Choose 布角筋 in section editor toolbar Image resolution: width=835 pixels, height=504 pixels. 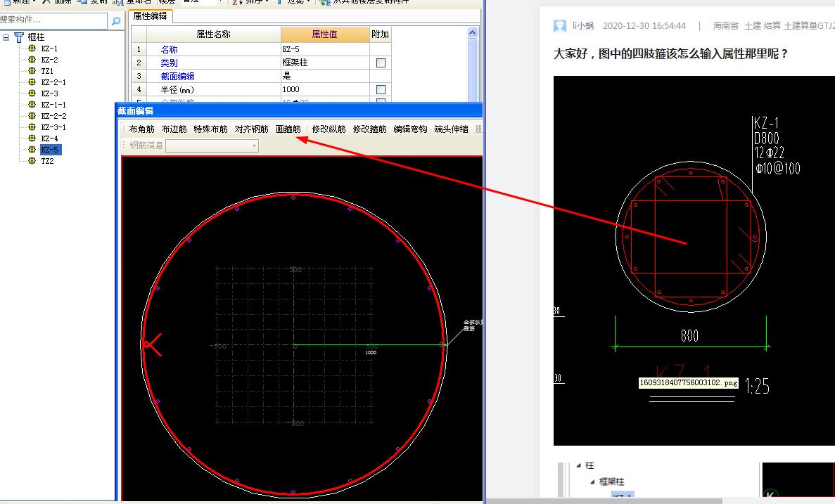tap(141, 129)
